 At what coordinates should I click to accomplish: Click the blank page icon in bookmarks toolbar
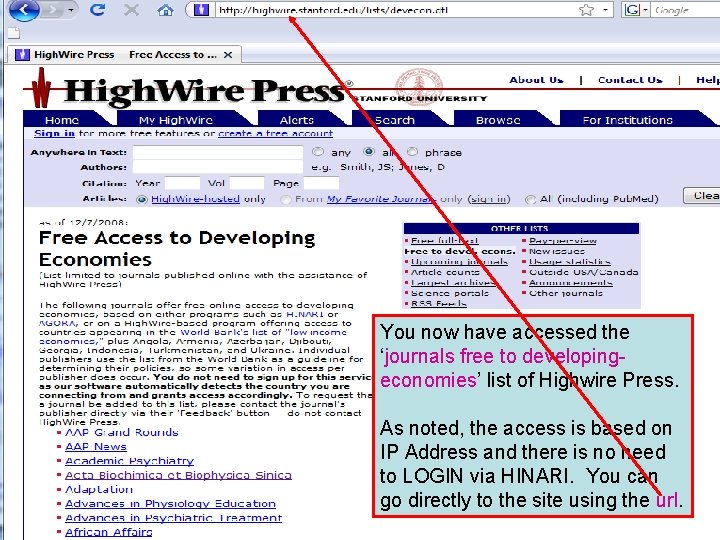click(x=14, y=33)
